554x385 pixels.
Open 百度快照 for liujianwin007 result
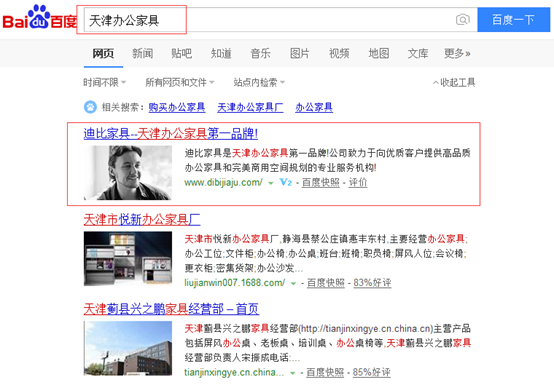coord(325,283)
